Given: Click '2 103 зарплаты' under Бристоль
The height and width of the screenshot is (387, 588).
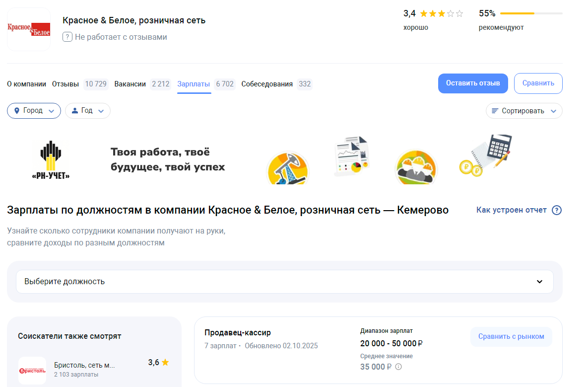Looking at the screenshot, I should (x=76, y=375).
